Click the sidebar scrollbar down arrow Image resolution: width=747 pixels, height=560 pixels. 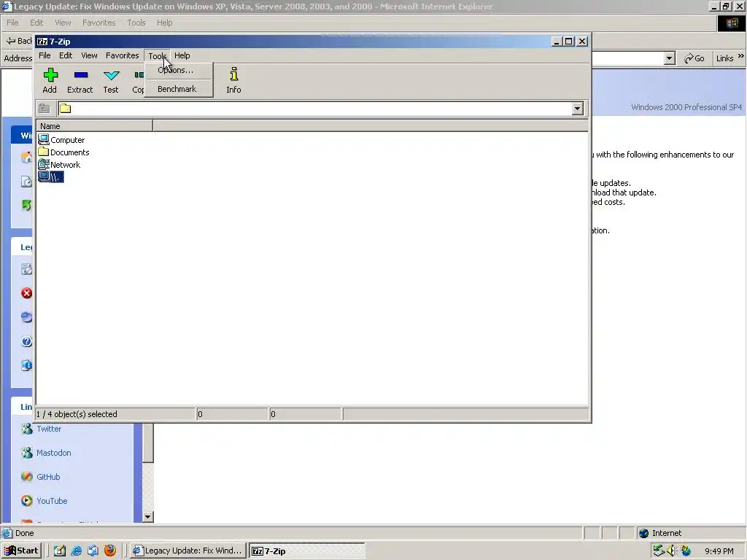pyautogui.click(x=148, y=517)
